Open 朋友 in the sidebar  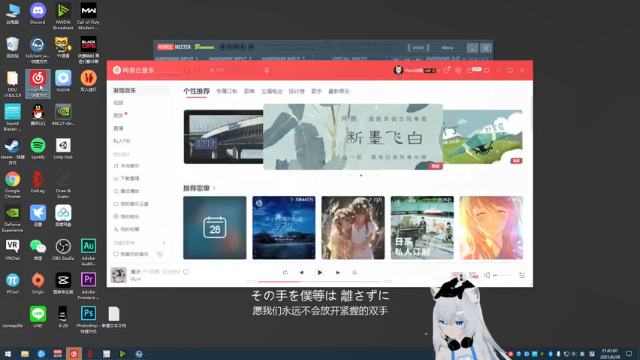point(118,116)
